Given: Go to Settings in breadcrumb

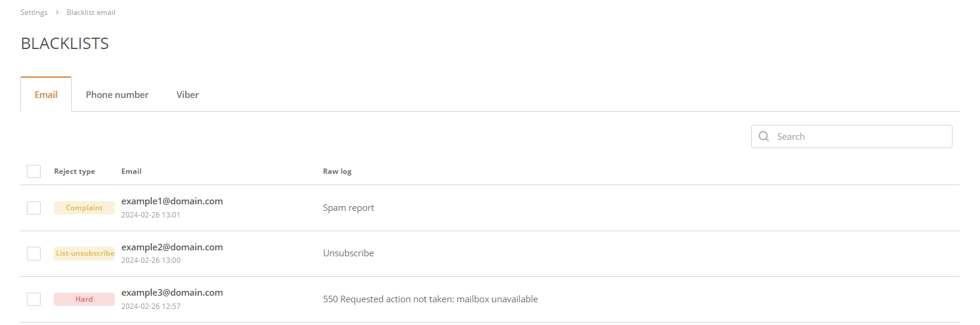Looking at the screenshot, I should (x=34, y=12).
